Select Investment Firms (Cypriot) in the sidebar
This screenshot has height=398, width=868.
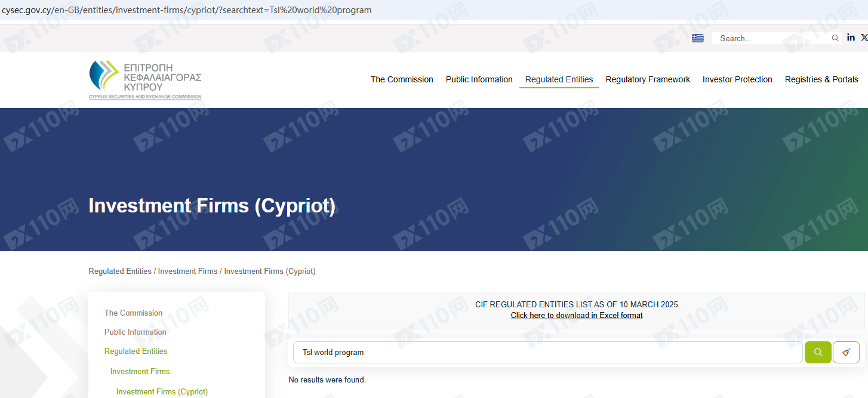tap(162, 391)
